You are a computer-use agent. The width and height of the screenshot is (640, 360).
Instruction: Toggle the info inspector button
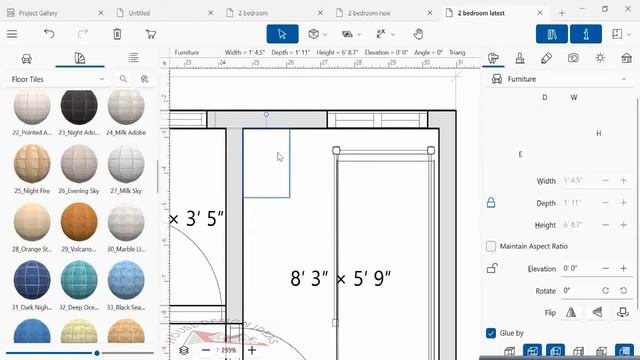tap(586, 34)
